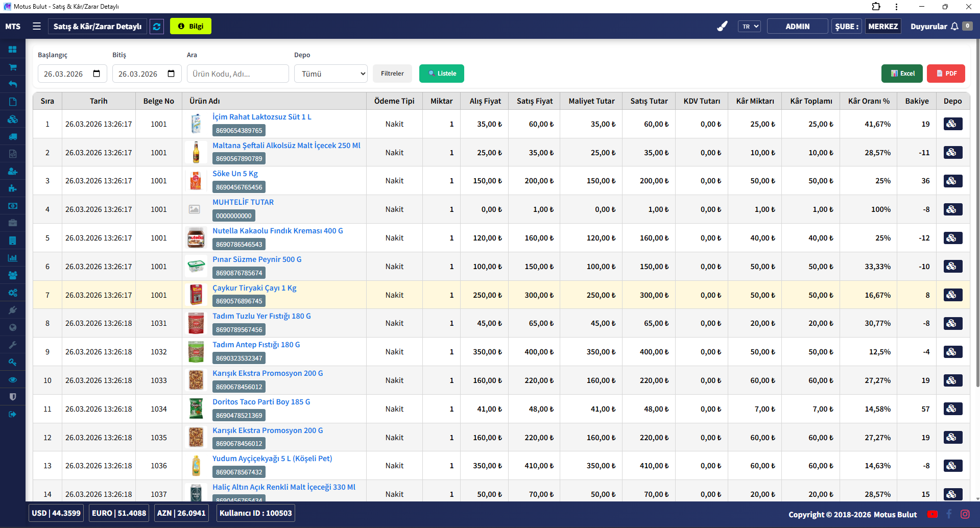Open the paintbrush theme icon
This screenshot has width=980, height=528.
click(722, 27)
